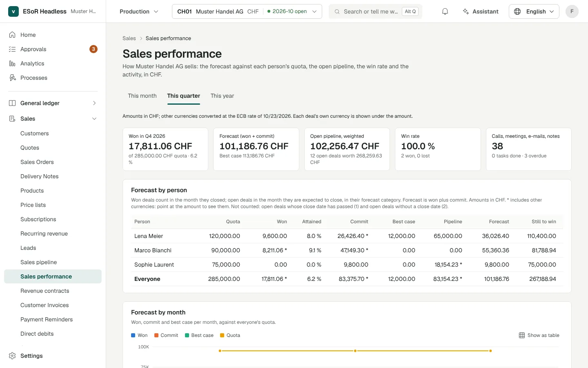Screen dimensions: 588x368
Task: Switch to the This month tab
Action: click(x=142, y=96)
